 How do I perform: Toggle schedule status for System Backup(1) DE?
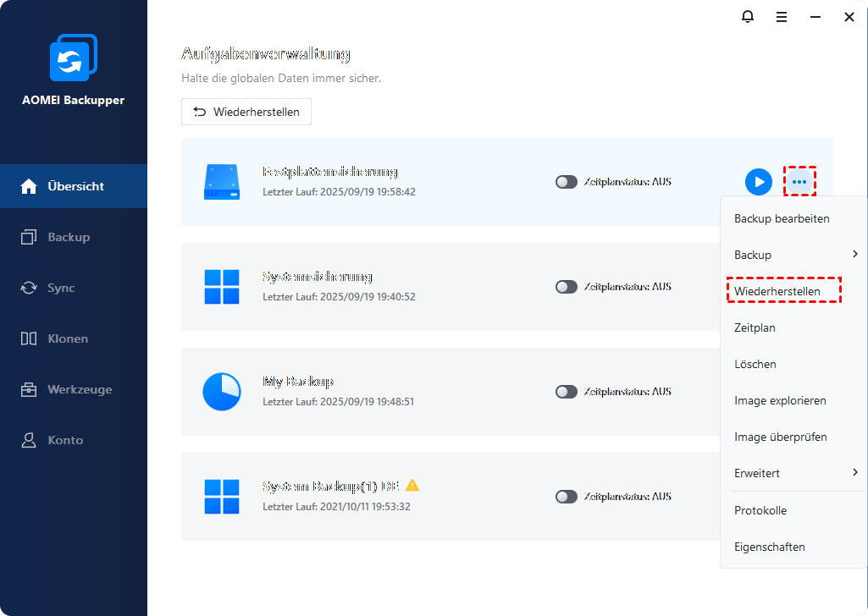[x=566, y=497]
